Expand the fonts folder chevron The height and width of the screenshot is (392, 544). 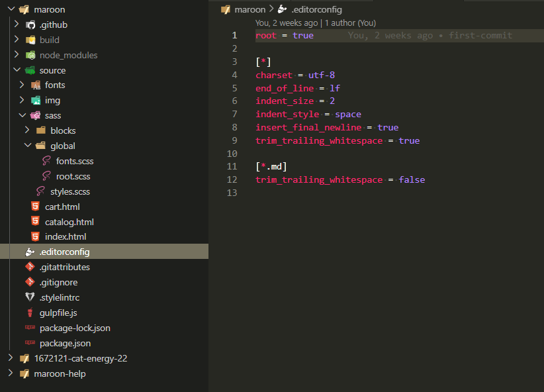[22, 85]
